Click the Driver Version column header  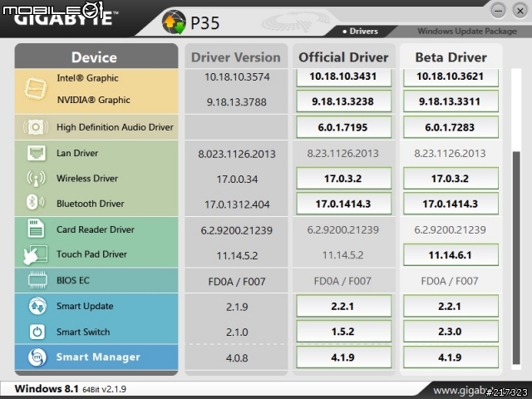pyautogui.click(x=236, y=57)
